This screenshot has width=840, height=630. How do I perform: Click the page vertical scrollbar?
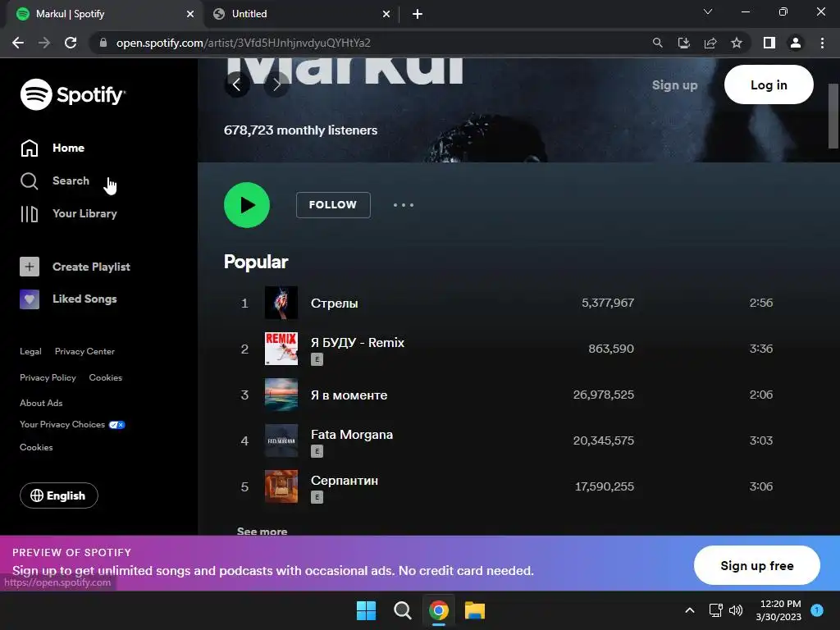coord(833,115)
